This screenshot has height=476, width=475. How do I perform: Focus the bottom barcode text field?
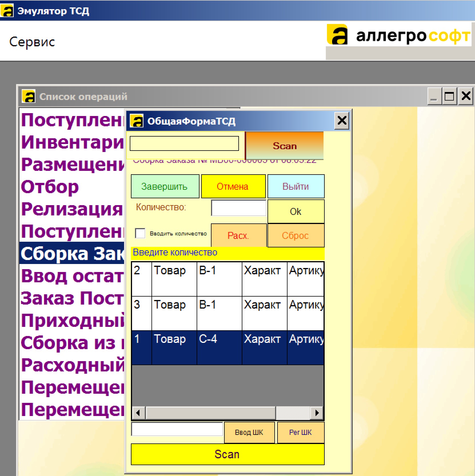[x=177, y=429]
